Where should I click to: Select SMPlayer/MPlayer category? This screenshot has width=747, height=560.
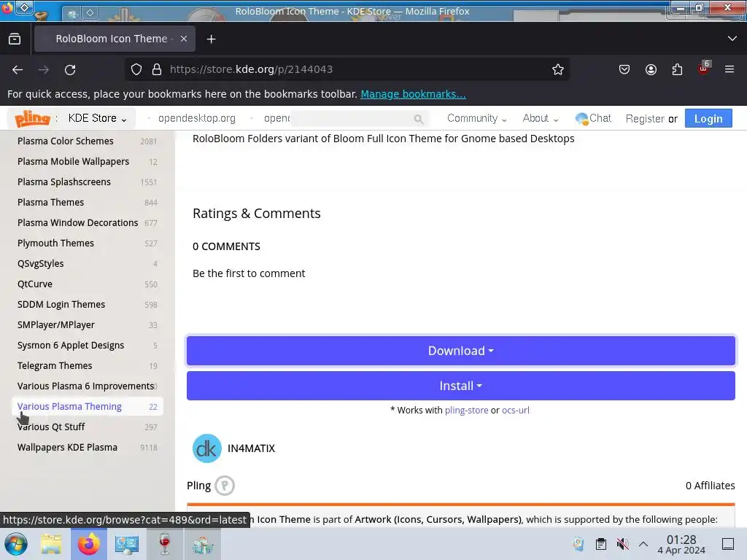click(88, 324)
